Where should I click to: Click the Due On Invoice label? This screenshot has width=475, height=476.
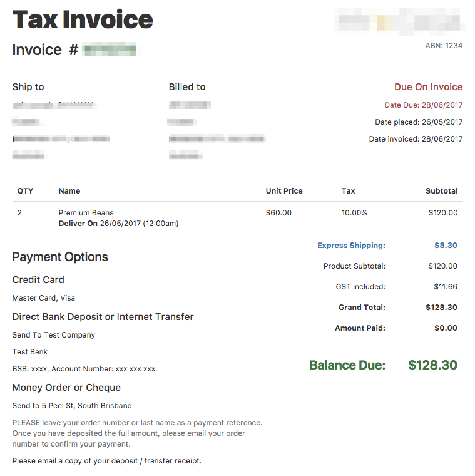[x=428, y=87]
